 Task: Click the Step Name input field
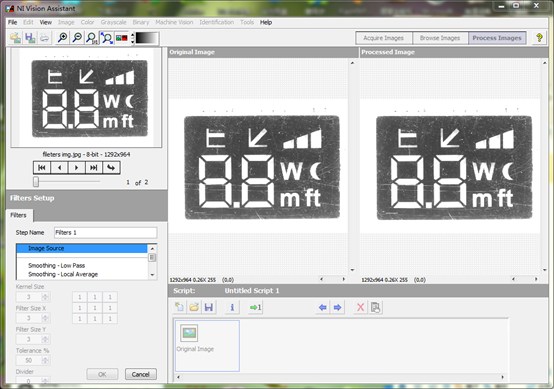click(x=106, y=232)
